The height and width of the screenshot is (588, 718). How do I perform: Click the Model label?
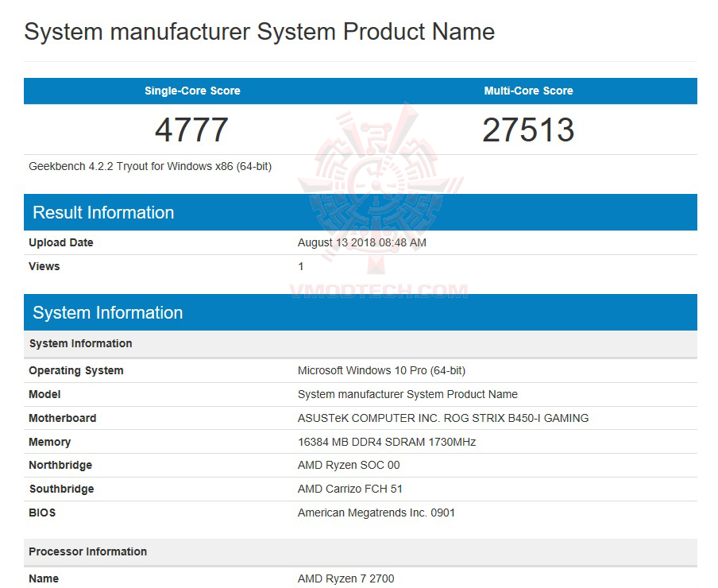point(44,394)
